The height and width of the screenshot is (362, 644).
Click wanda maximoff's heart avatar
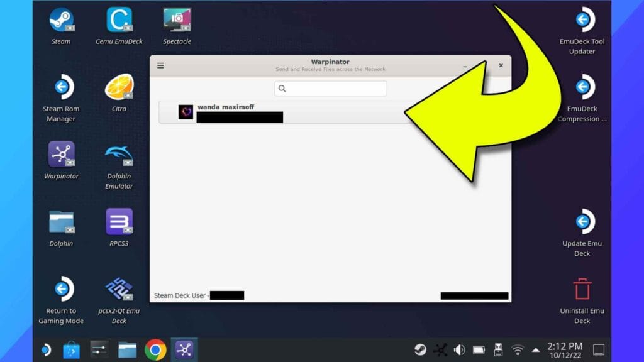pos(186,112)
